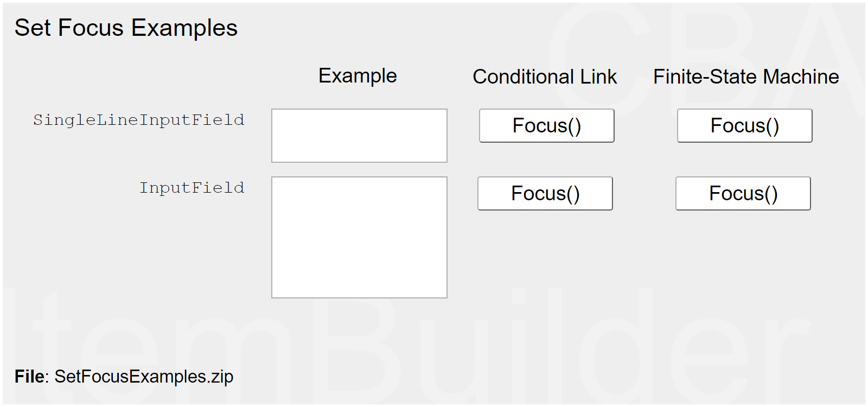Click the InputField row label
Image resolution: width=868 pixels, height=407 pixels.
click(x=192, y=188)
